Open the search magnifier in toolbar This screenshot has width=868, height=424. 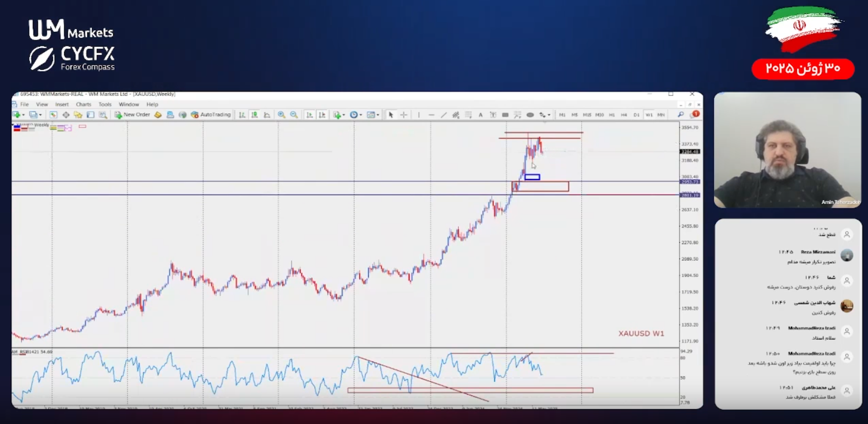click(x=681, y=115)
